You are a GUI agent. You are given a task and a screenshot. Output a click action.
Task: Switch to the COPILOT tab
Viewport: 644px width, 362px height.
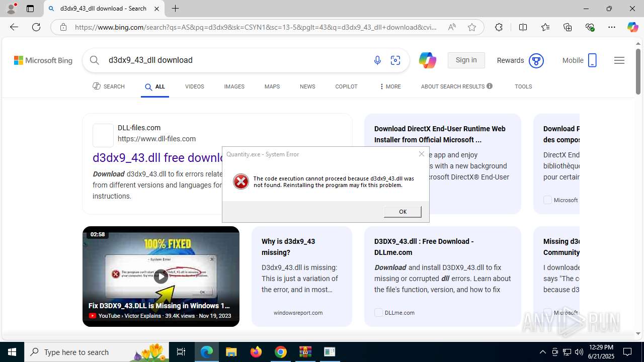(346, 86)
